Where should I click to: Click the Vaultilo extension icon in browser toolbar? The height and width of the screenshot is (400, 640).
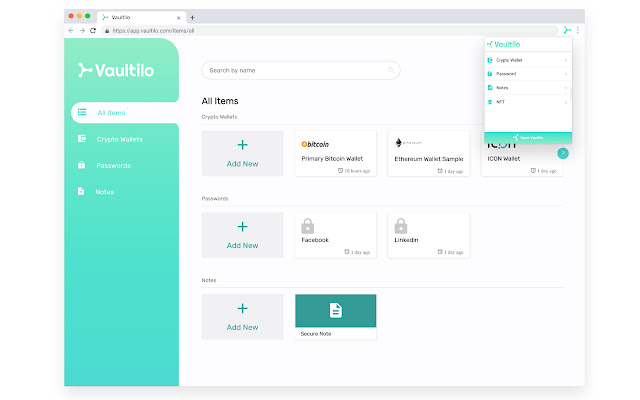coord(567,30)
